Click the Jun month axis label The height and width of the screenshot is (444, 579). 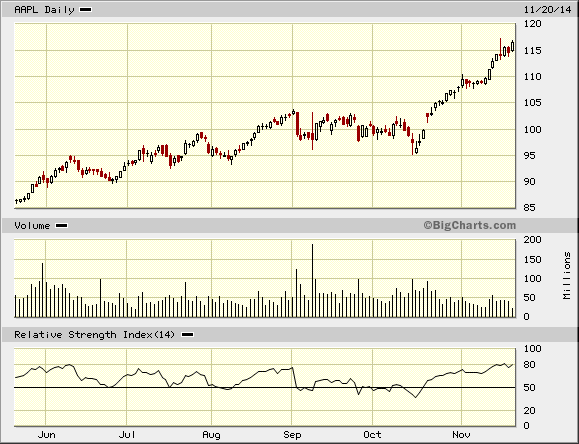[47, 435]
